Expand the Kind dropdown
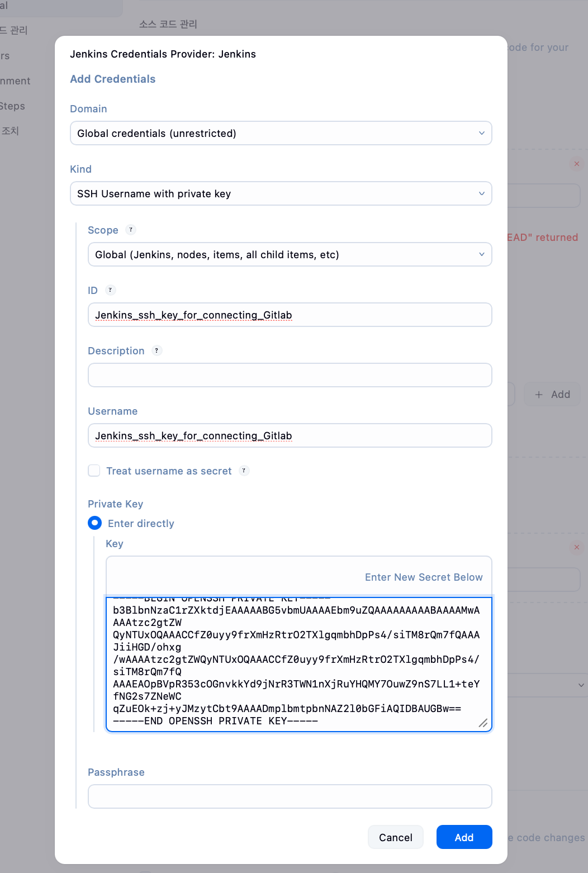The width and height of the screenshot is (588, 873). (x=281, y=193)
